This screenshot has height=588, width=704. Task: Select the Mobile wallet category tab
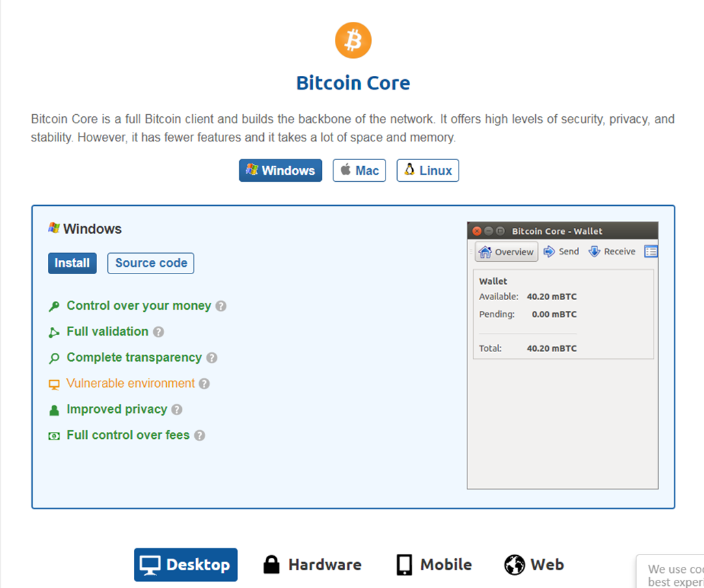point(434,565)
